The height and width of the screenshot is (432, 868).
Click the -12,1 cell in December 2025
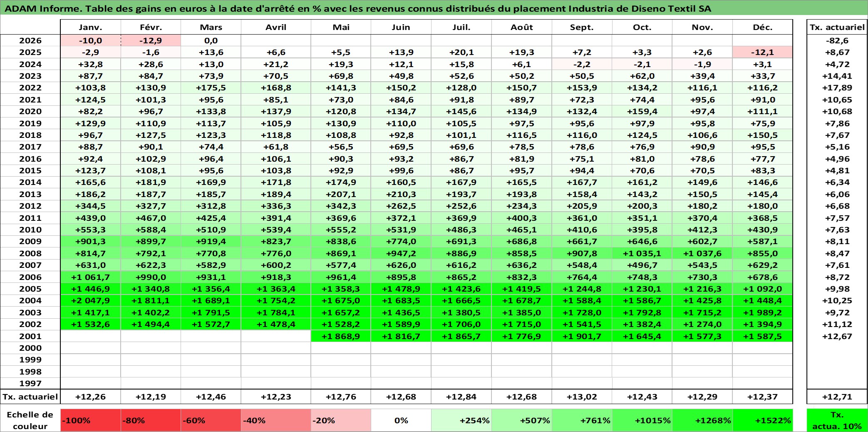(762, 52)
